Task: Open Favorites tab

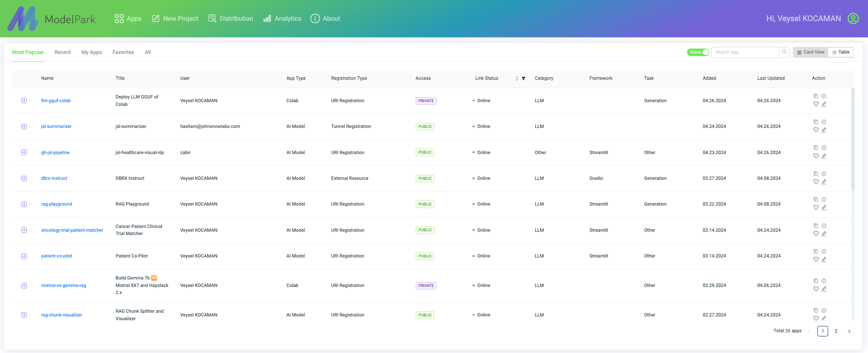Action: (x=123, y=52)
